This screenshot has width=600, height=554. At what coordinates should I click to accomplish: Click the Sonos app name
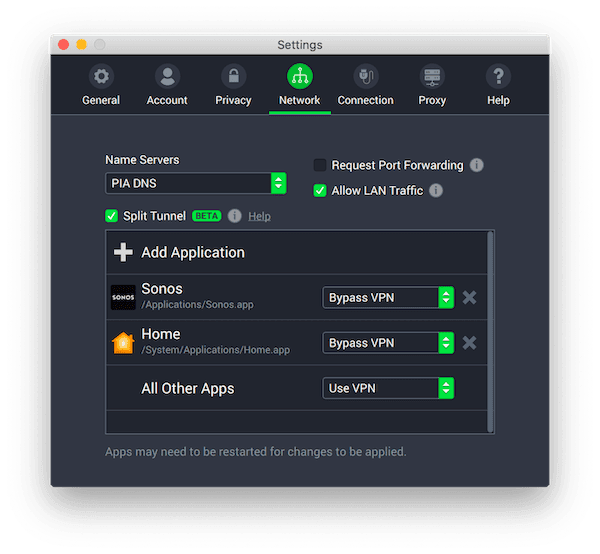coord(162,289)
